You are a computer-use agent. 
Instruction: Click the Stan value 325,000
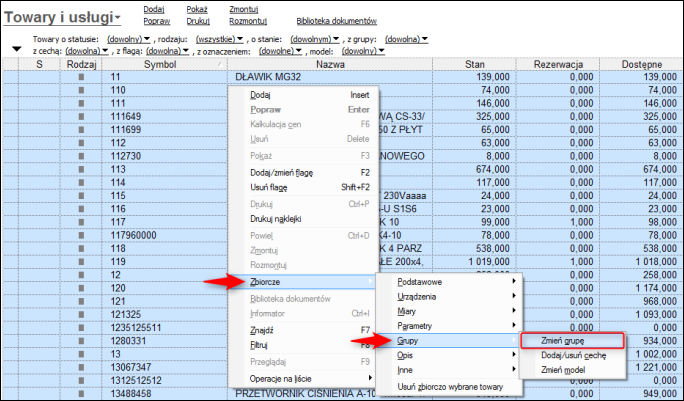coord(492,117)
